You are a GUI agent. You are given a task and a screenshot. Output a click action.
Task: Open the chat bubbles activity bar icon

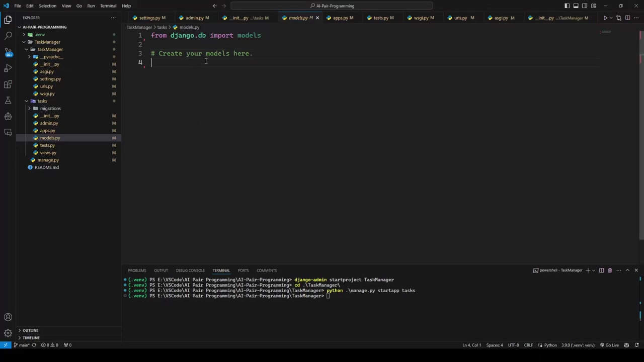pyautogui.click(x=8, y=132)
